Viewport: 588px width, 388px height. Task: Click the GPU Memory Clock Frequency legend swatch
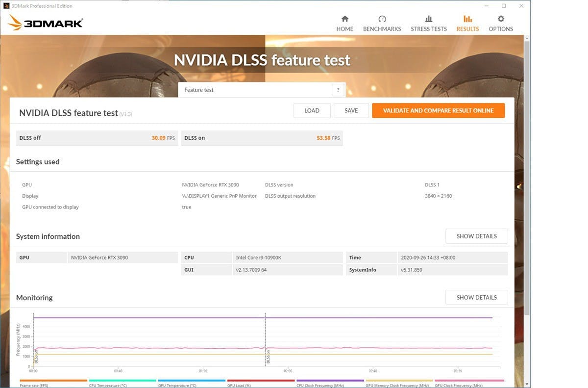[x=399, y=380]
